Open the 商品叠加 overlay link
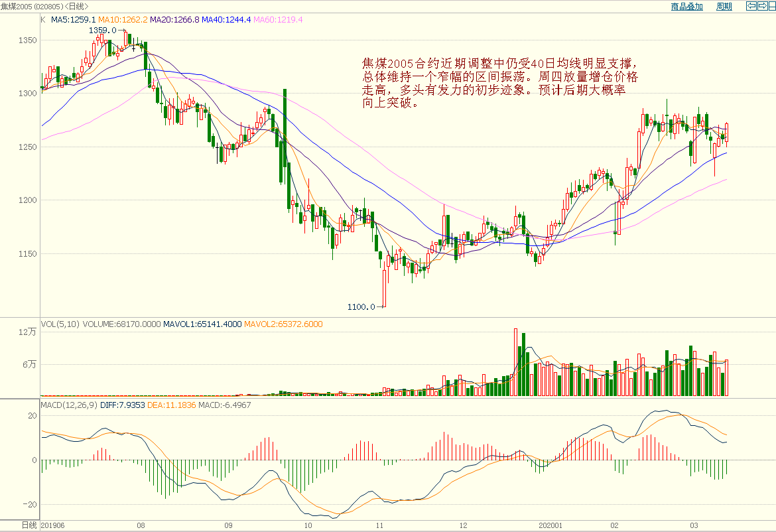Screen dimensions: 776x532 pos(686,7)
